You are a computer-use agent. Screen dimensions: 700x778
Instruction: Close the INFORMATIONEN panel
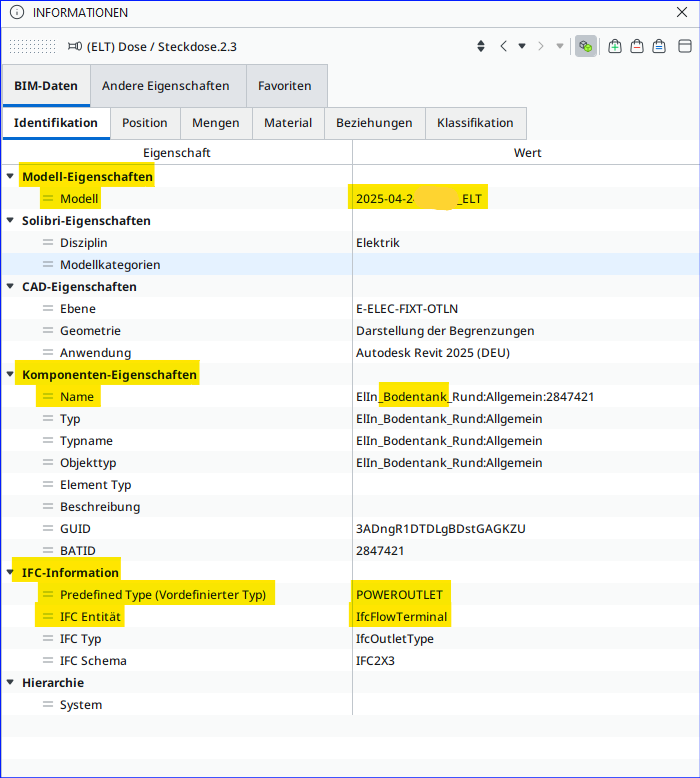pos(682,13)
